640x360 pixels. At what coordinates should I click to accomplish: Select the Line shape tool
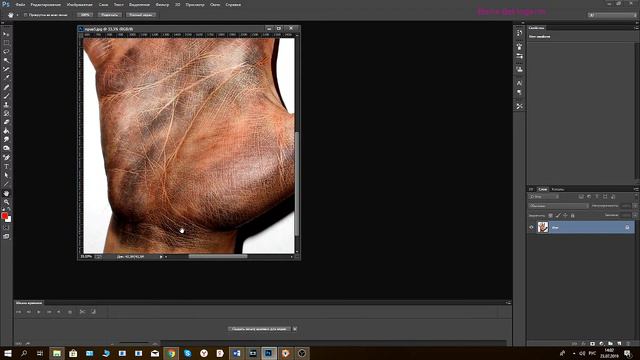click(6, 184)
